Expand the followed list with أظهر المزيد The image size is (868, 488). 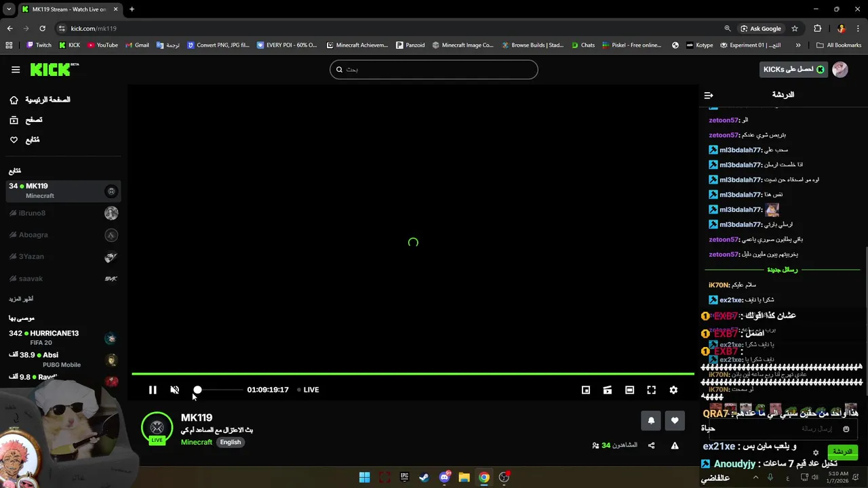21,299
